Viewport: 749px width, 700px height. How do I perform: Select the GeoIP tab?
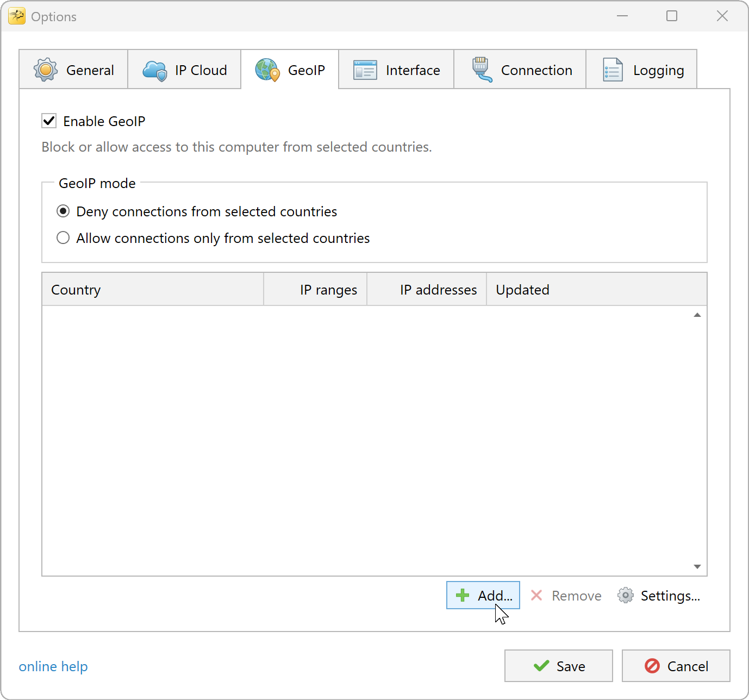click(290, 70)
